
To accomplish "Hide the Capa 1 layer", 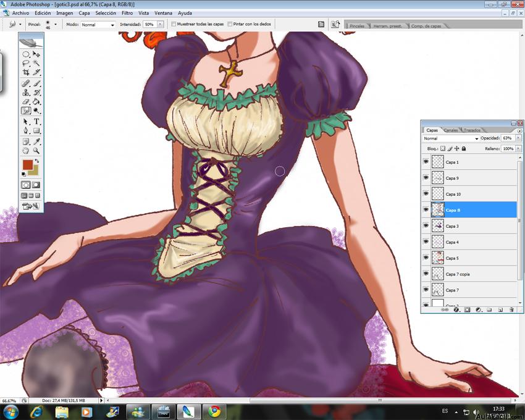I will 426,161.
